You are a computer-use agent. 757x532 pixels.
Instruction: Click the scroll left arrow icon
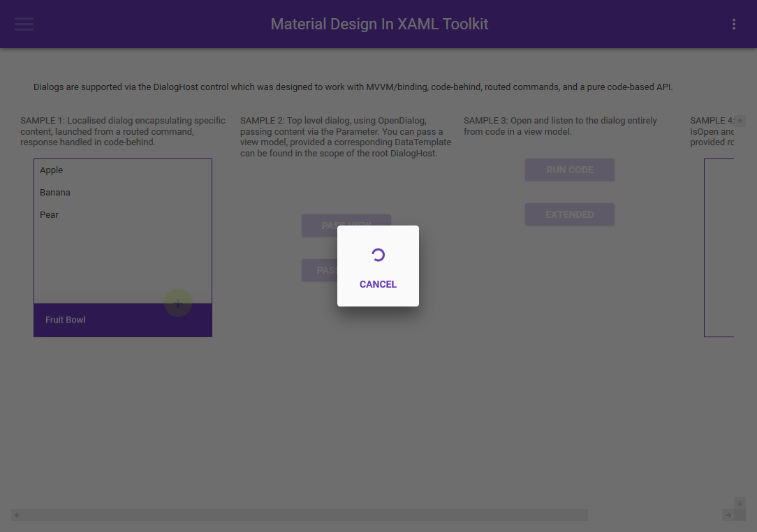pyautogui.click(x=17, y=515)
